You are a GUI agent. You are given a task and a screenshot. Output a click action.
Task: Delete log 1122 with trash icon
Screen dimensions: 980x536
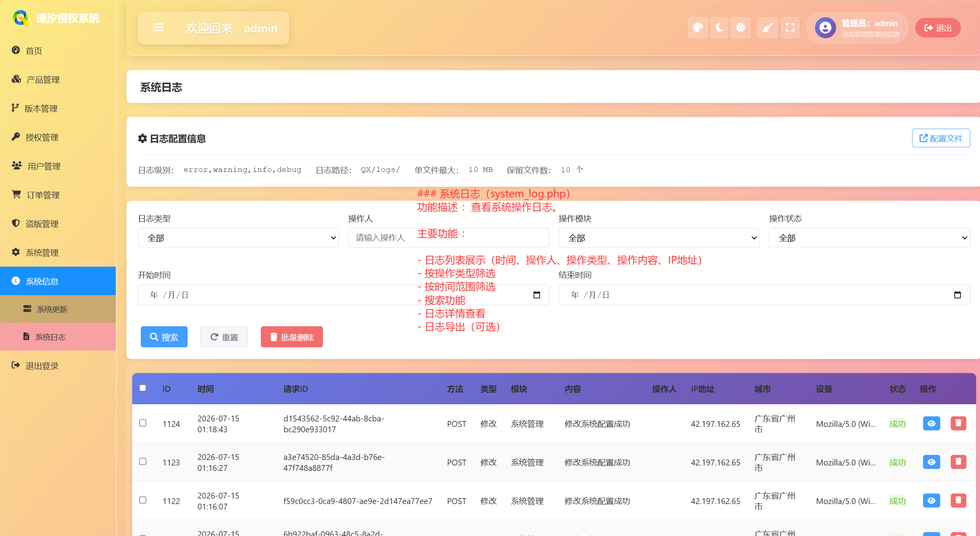pyautogui.click(x=958, y=501)
